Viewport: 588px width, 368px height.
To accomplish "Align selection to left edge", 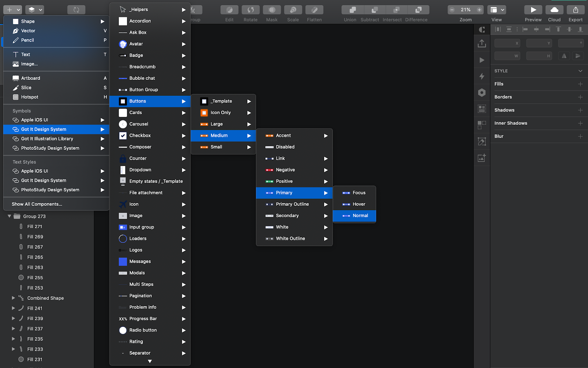I will click(x=525, y=29).
